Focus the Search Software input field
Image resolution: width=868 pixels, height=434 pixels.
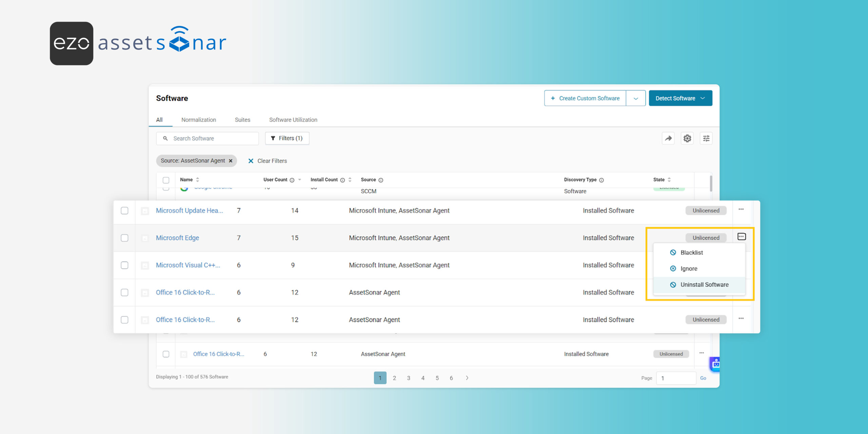click(x=208, y=138)
